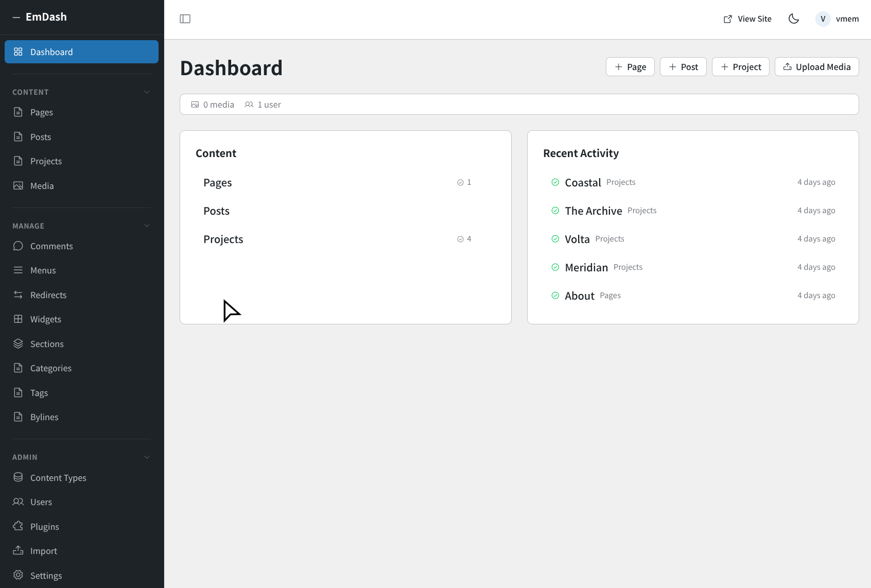Collapse the MANAGE sidebar section
Image resolution: width=871 pixels, height=588 pixels.
147,226
